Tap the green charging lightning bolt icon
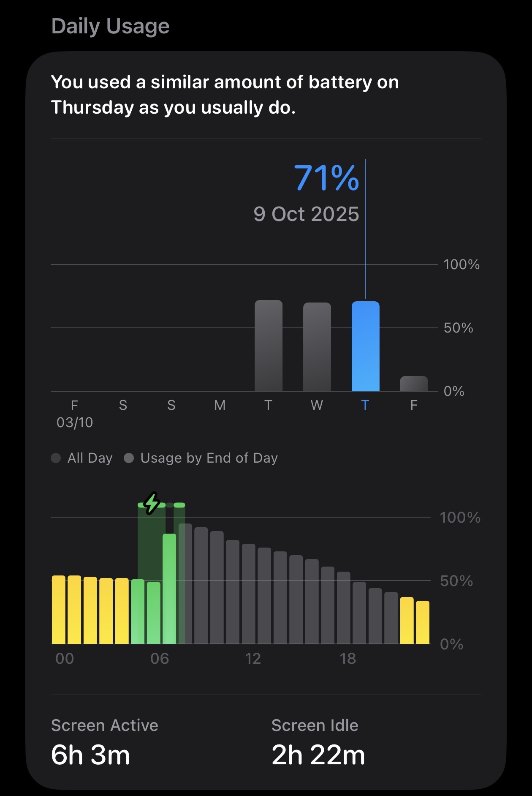 [152, 503]
